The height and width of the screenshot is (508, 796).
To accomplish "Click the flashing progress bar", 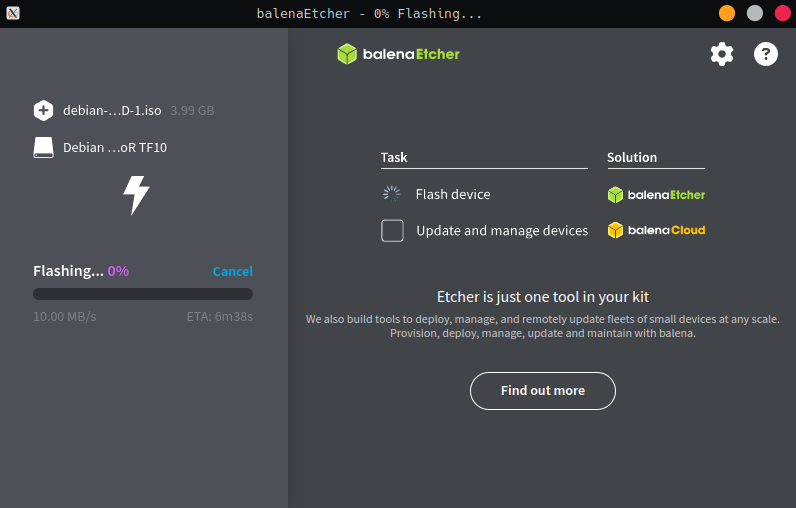I will [x=143, y=294].
